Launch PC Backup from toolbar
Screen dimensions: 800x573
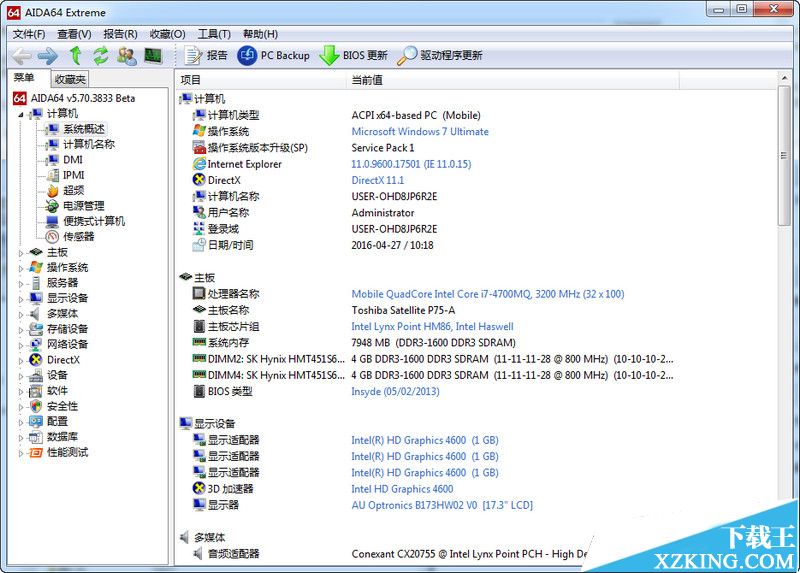(x=273, y=55)
